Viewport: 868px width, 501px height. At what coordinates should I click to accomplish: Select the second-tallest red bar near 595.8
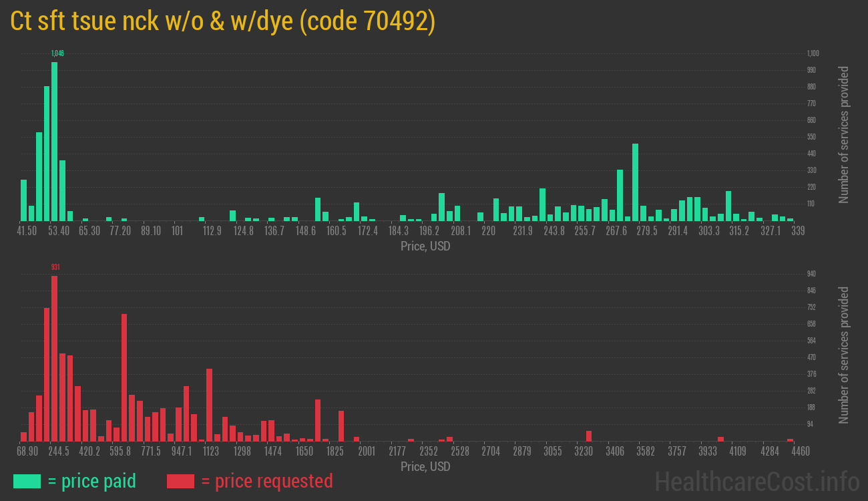click(x=124, y=377)
